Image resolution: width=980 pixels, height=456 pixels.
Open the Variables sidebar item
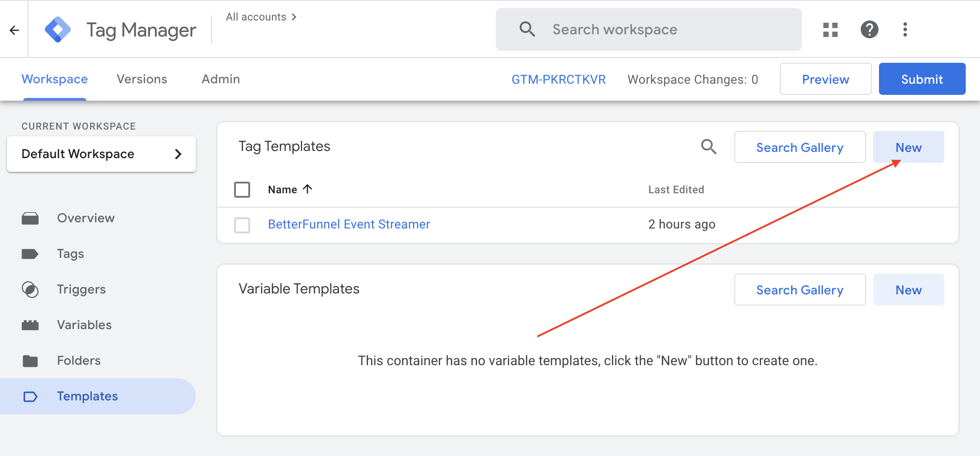84,325
